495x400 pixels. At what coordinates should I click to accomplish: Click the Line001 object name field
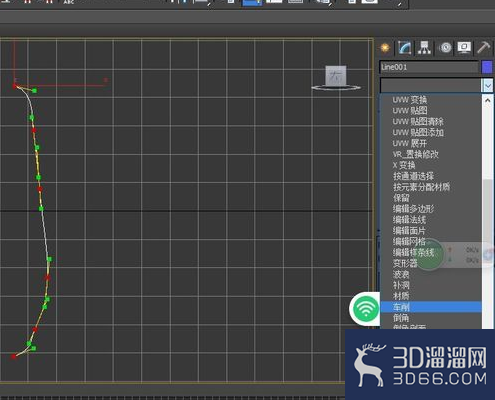click(x=429, y=67)
